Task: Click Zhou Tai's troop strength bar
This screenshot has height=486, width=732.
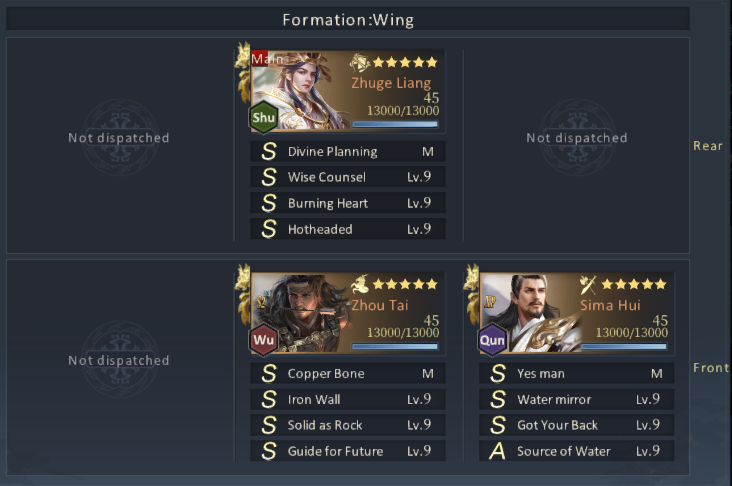Action: [x=395, y=346]
